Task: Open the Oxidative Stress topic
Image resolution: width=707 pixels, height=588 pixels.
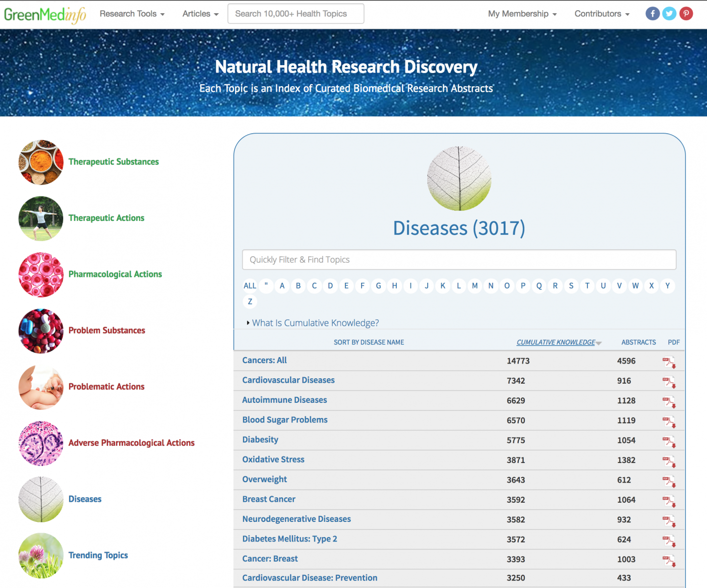Action: coord(273,460)
